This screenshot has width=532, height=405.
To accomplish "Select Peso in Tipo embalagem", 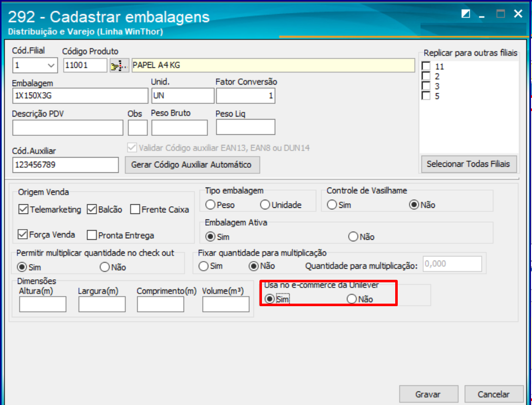I will [x=210, y=205].
